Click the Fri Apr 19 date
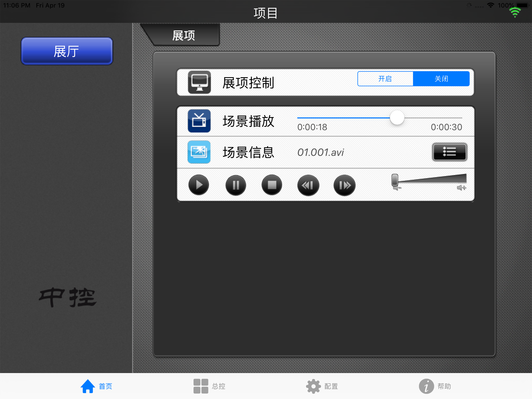 (x=50, y=5)
